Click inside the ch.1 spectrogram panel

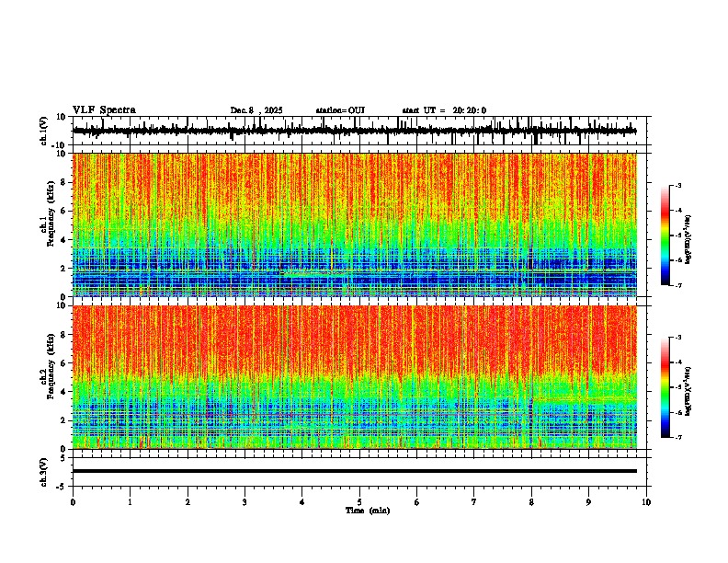tap(355, 224)
